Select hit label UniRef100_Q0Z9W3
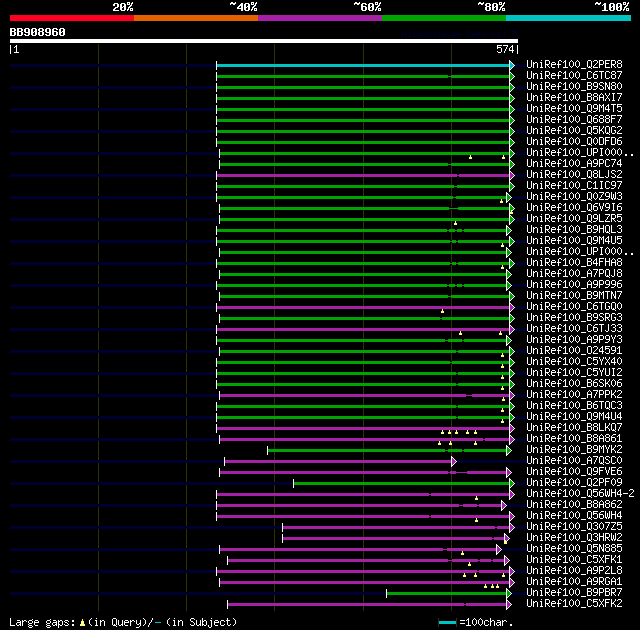640x630 pixels. point(574,197)
